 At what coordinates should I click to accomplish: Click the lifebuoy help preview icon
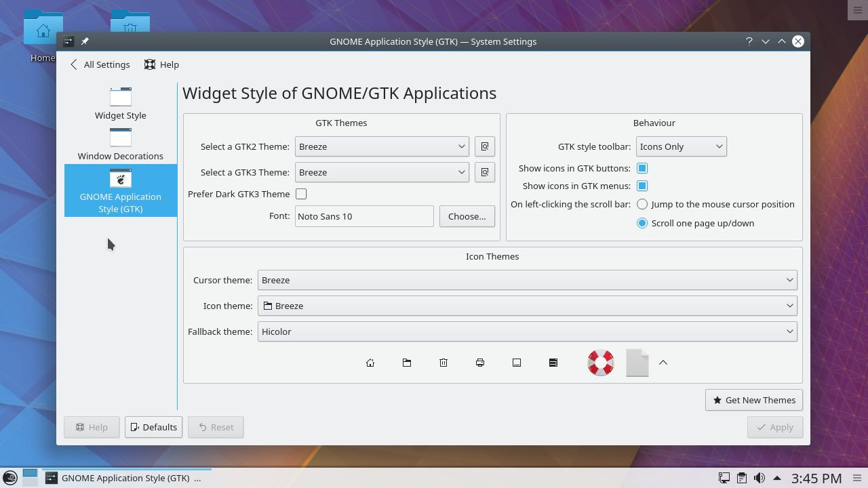[601, 363]
